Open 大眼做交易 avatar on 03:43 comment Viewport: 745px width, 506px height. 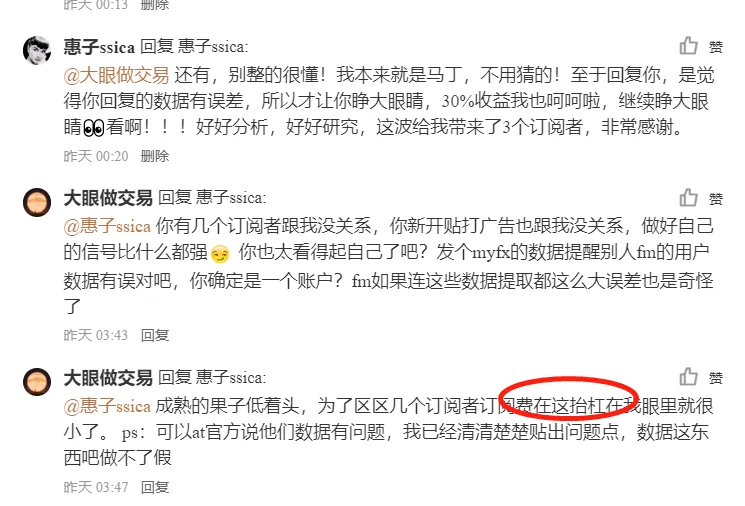37,202
